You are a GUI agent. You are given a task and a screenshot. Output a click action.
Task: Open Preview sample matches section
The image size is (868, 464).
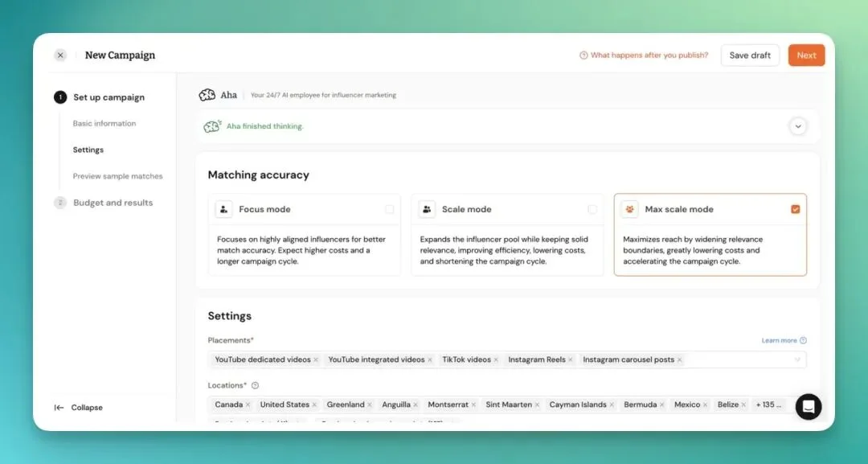[117, 176]
